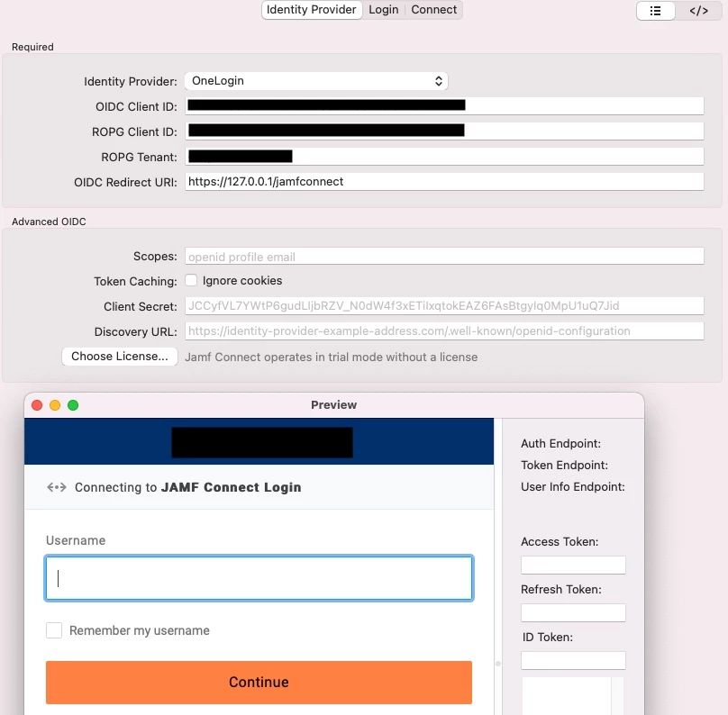
Task: Click the Preview window title
Action: click(x=334, y=405)
